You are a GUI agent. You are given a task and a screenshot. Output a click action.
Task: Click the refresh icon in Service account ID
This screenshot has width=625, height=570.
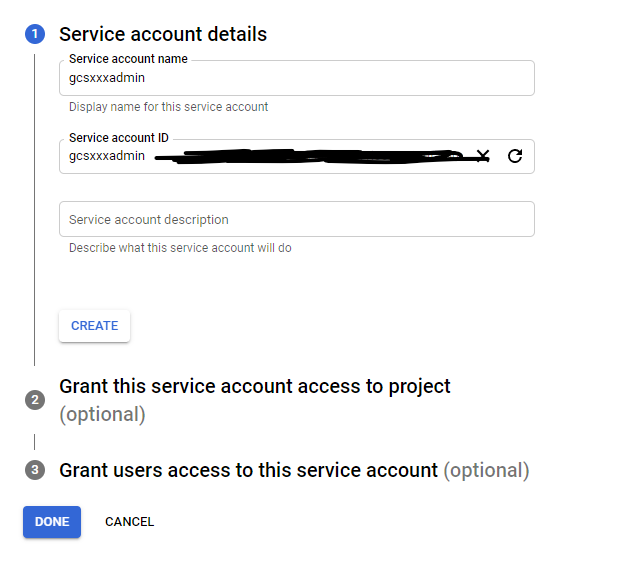515,156
